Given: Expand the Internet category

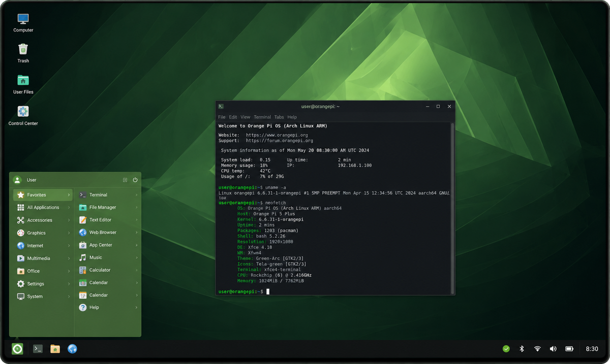Looking at the screenshot, I should point(43,246).
